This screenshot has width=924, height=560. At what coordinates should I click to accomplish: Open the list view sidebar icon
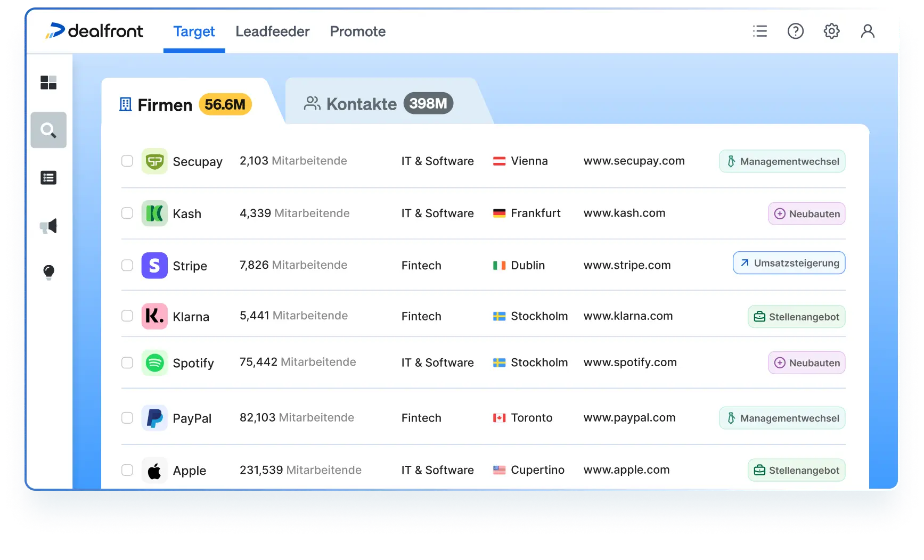(x=48, y=178)
